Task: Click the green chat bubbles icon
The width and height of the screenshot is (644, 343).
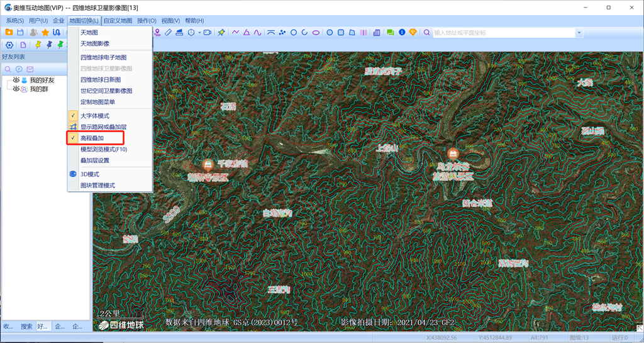Action: pos(391,33)
